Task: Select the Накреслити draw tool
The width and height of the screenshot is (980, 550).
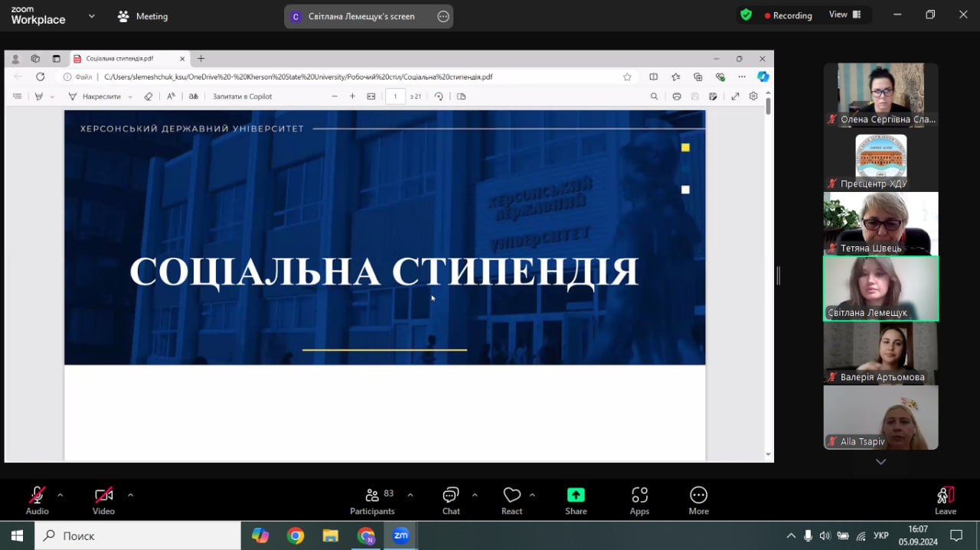Action: click(95, 96)
